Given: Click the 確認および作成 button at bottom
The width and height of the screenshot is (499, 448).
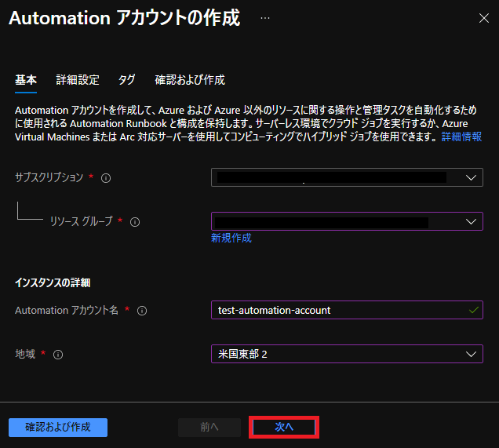Looking at the screenshot, I should click(58, 428).
